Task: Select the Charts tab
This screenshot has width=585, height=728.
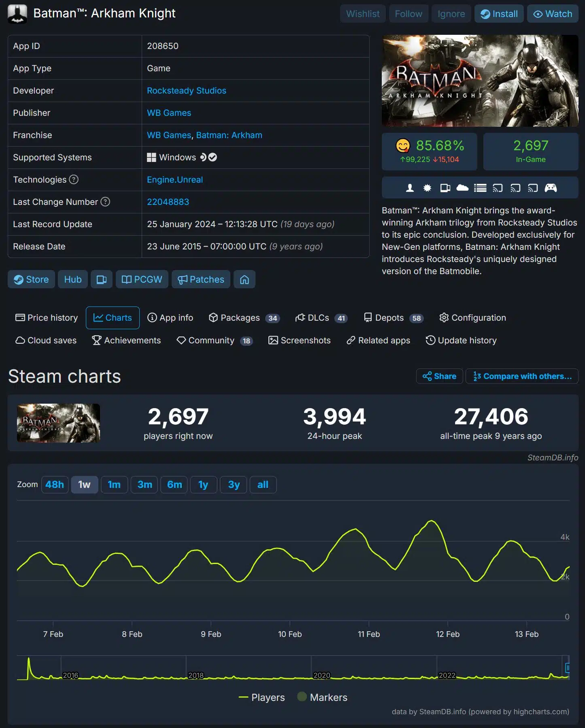Action: (113, 318)
